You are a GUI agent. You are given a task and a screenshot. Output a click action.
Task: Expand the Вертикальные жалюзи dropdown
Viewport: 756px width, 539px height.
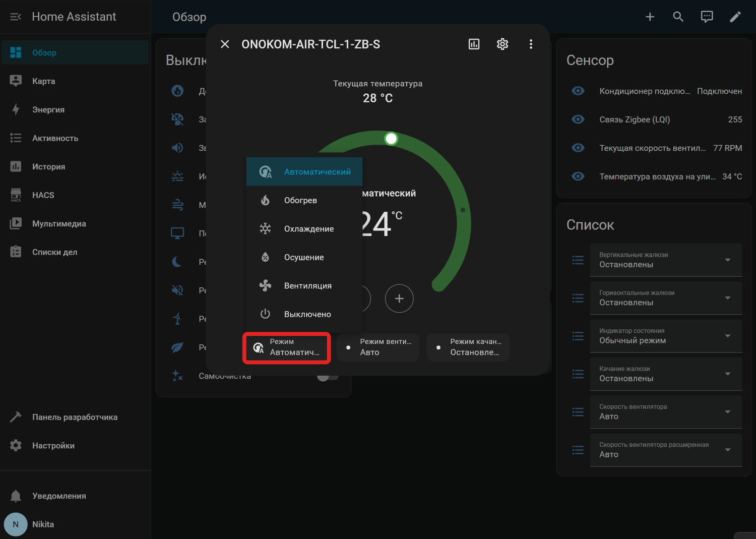[666, 260]
